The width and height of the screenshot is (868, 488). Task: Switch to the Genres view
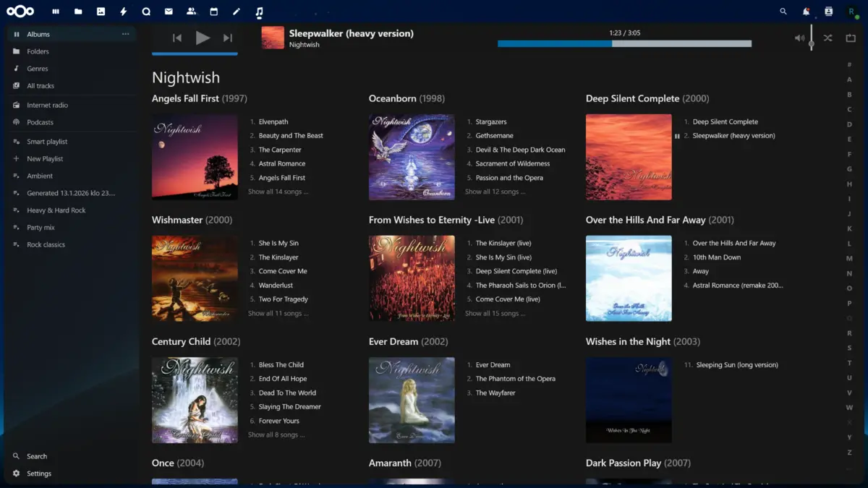coord(72,69)
